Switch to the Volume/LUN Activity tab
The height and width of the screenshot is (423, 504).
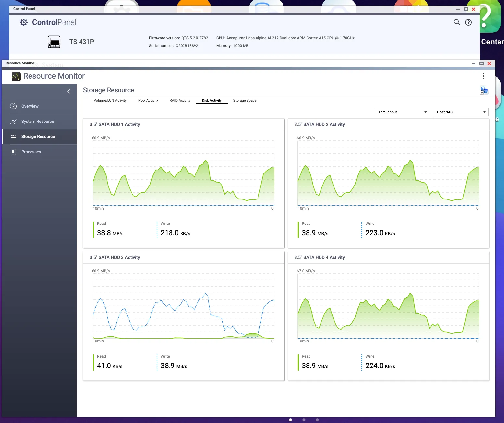tap(110, 100)
